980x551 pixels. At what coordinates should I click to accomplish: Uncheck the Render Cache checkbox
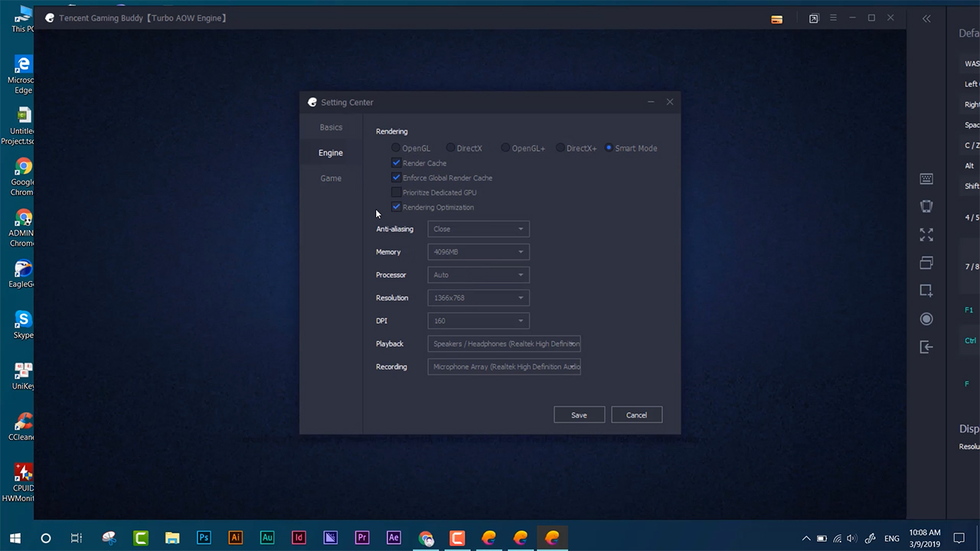pos(396,163)
